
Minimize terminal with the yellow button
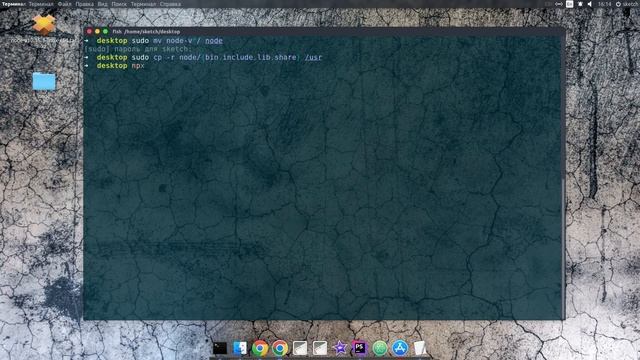(97, 31)
